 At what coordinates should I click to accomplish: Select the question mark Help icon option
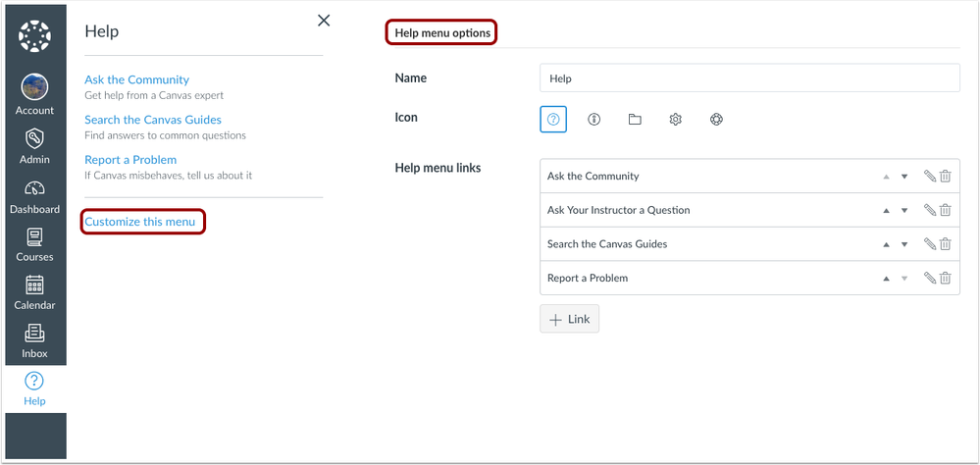[553, 120]
